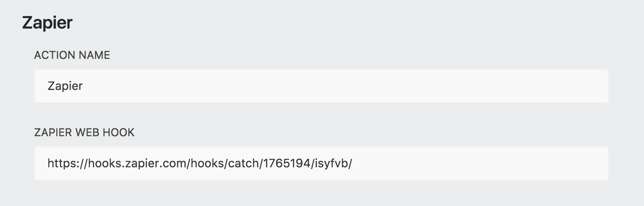Click the 1765194 number in the URL
The width and height of the screenshot is (644, 206).
[285, 163]
